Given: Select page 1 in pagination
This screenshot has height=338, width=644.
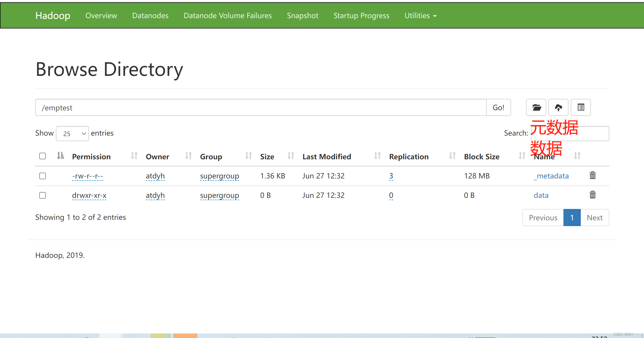Looking at the screenshot, I should 572,218.
